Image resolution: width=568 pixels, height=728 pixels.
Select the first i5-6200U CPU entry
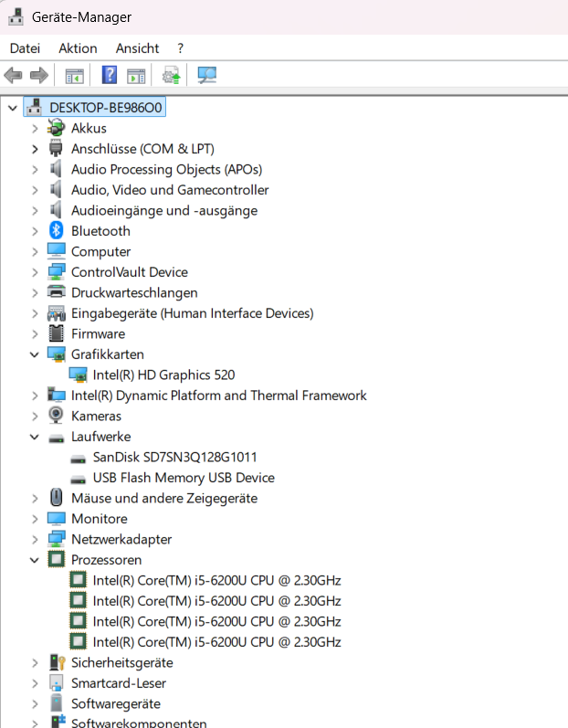(216, 580)
